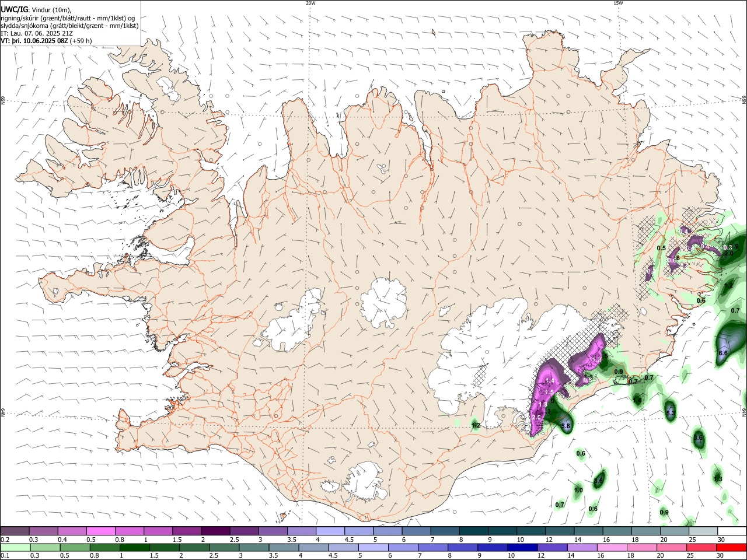This screenshot has height=560, width=747.
Task: Pick top legend swatch between 0.2 and 0.3
Action: 15,531
